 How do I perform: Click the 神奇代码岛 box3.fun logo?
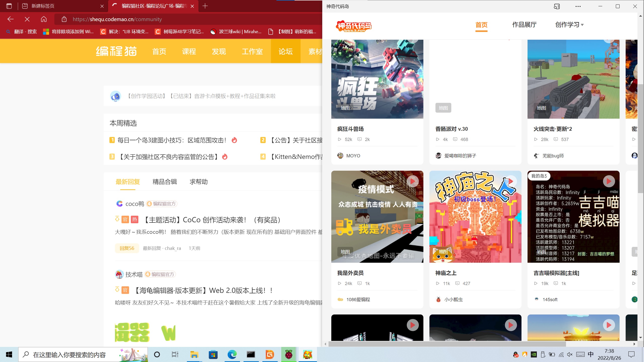(354, 26)
